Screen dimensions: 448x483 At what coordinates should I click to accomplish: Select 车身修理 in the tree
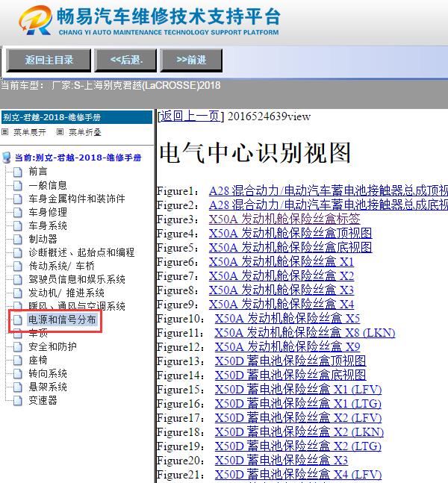click(x=48, y=212)
